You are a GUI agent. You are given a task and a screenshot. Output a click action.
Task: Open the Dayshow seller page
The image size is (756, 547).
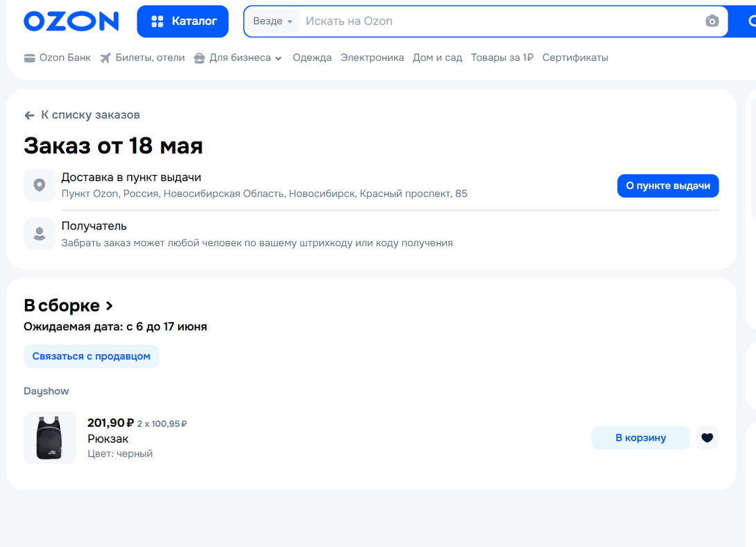tap(46, 392)
